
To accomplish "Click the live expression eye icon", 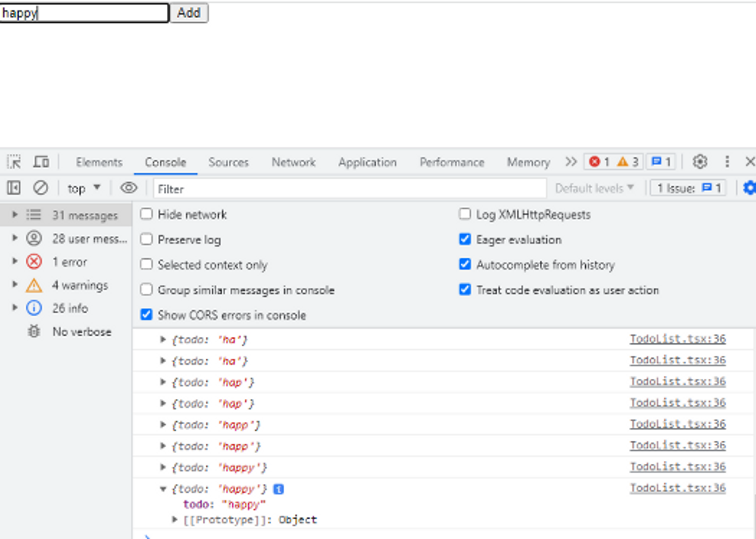I will [x=129, y=188].
